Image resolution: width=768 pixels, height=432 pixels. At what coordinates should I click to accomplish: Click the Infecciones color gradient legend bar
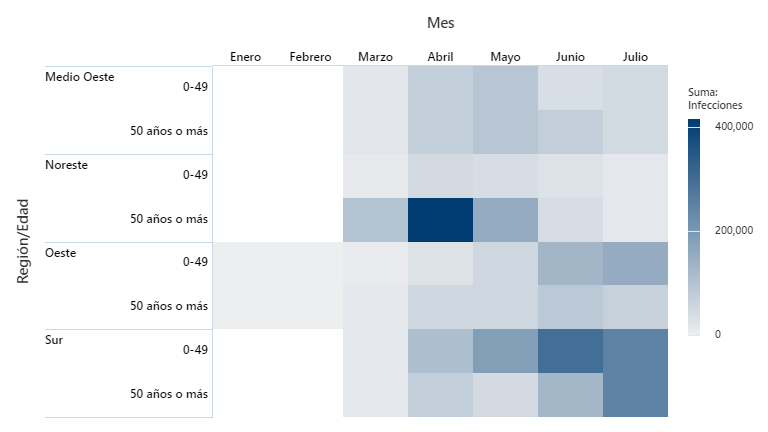click(695, 227)
